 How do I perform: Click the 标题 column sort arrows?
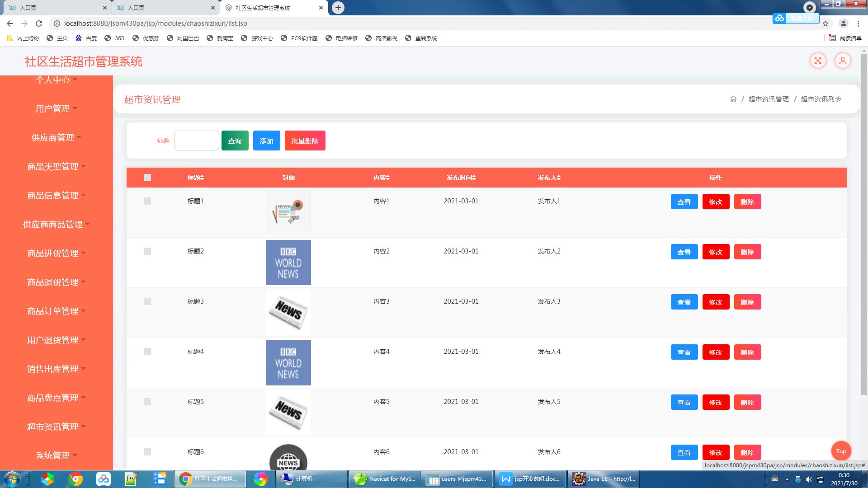pyautogui.click(x=202, y=178)
